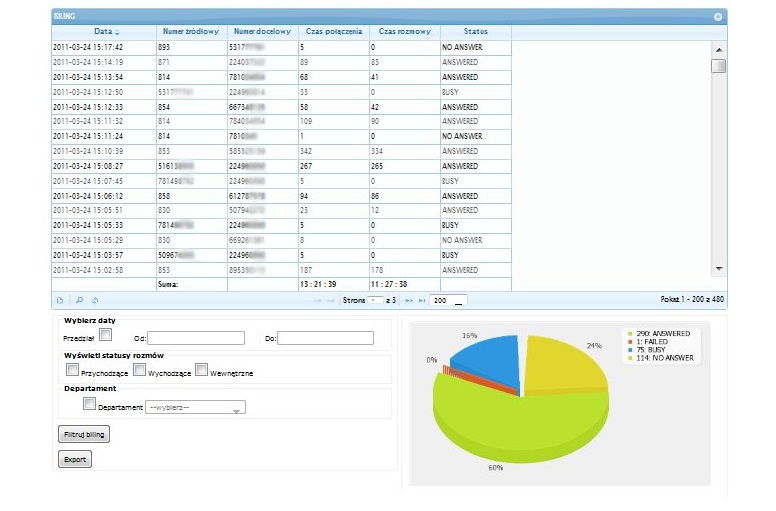Sort by Numer źródłowy column header

191,32
